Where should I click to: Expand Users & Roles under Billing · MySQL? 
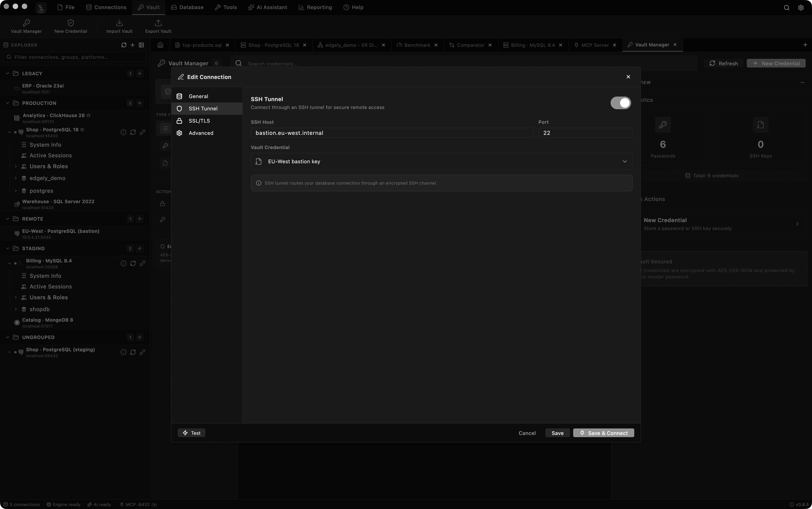[15, 297]
